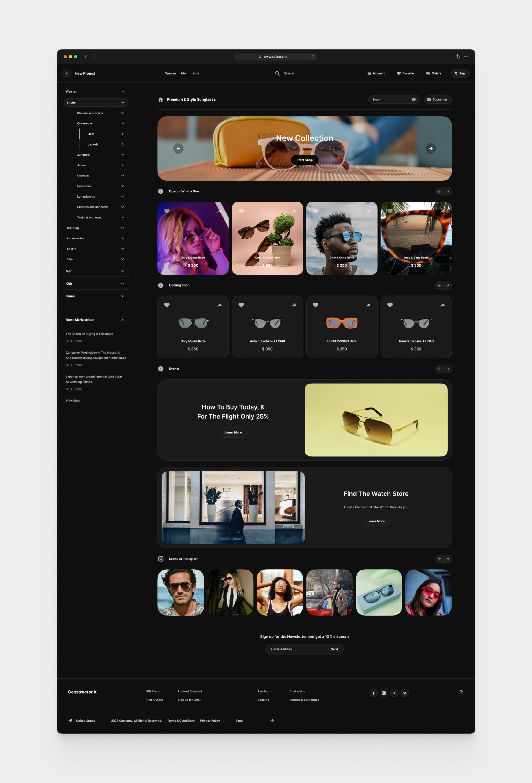Favorite the HUGO 1530021 Dare card
The width and height of the screenshot is (532, 783).
[x=316, y=305]
